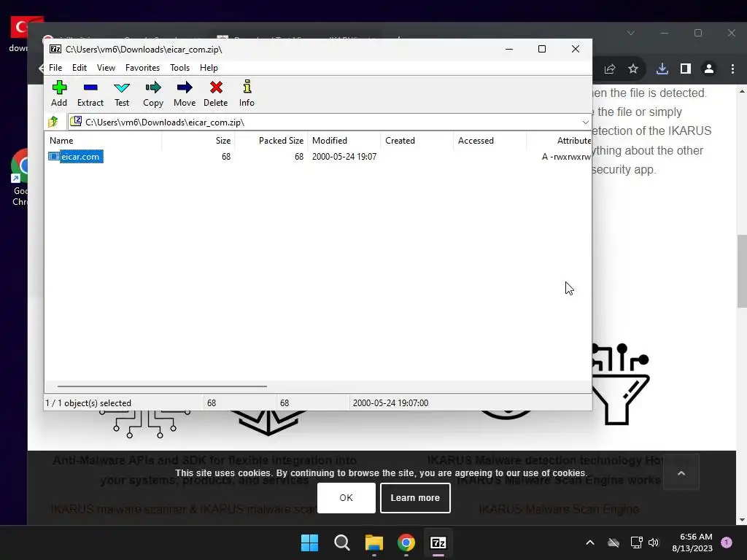The width and height of the screenshot is (747, 560).
Task: Open File Explorer from taskbar
Action: click(x=374, y=542)
